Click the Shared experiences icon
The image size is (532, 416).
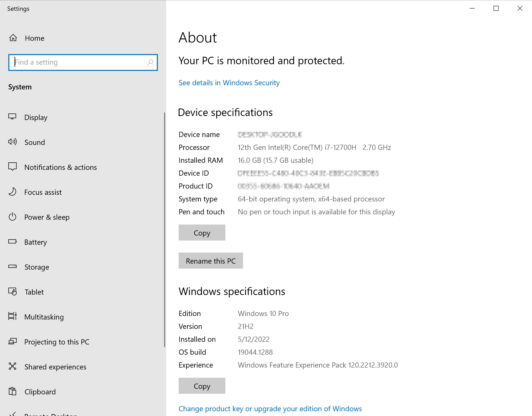(12, 366)
